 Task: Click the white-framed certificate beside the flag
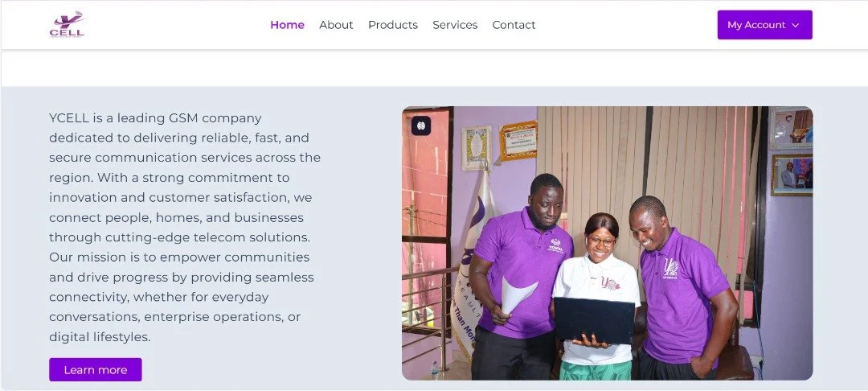click(476, 148)
